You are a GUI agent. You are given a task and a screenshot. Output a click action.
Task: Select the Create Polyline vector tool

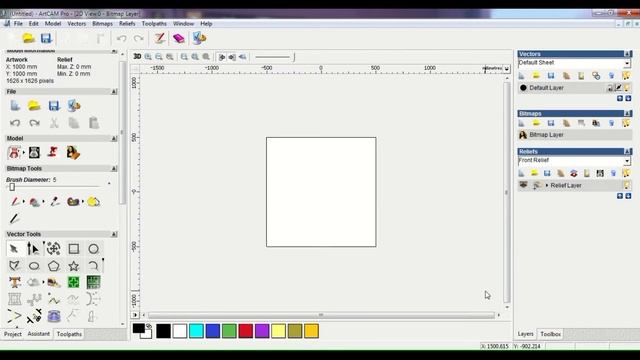(14, 266)
